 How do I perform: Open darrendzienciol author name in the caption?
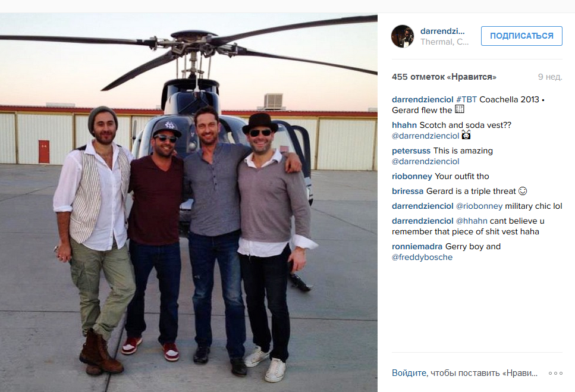point(422,99)
